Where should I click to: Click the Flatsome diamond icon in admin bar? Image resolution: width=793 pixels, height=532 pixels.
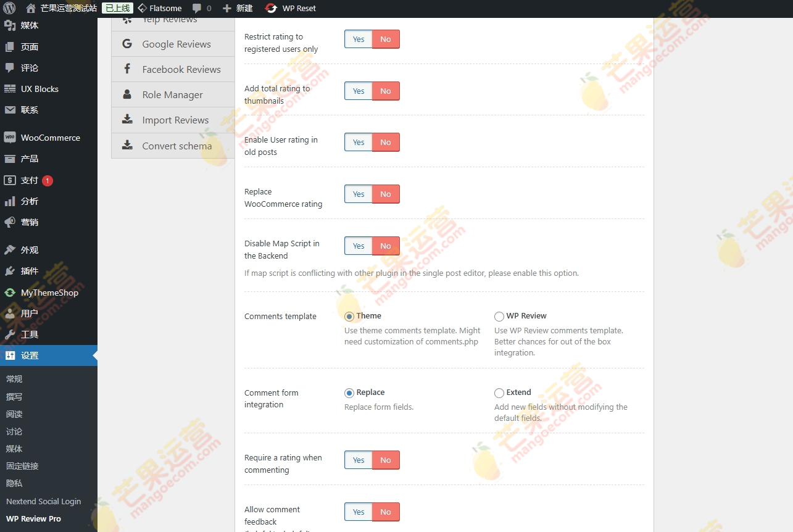pos(143,8)
